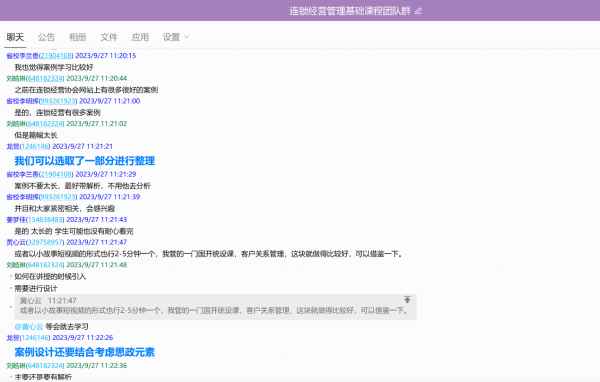Click 黄心云's 11:21:47 message about 2-5分钟 videos
The height and width of the screenshot is (382, 600).
tap(209, 254)
